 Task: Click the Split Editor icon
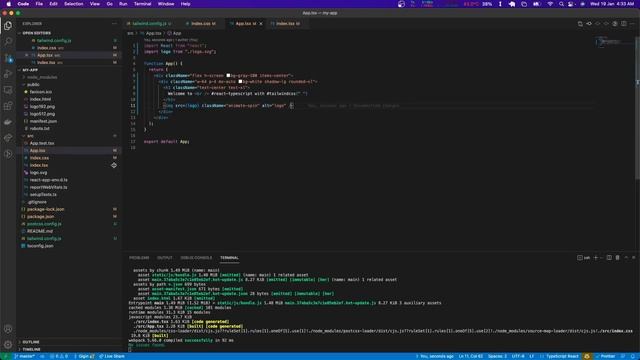[x=624, y=24]
